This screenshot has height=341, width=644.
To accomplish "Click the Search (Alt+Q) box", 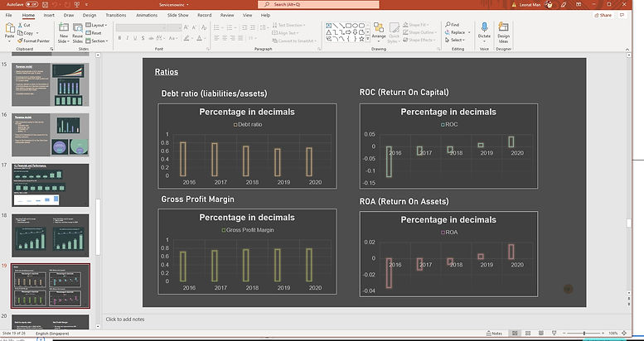I will (318, 4).
